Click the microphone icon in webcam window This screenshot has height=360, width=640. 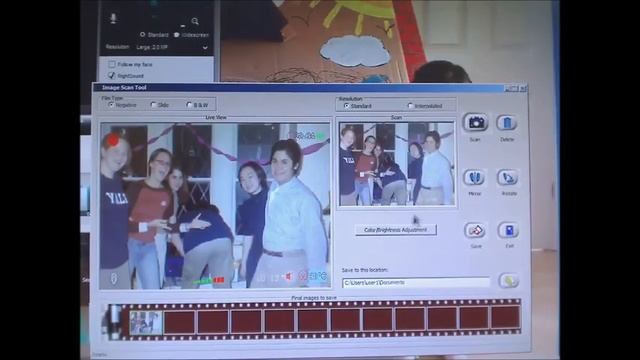point(113,18)
